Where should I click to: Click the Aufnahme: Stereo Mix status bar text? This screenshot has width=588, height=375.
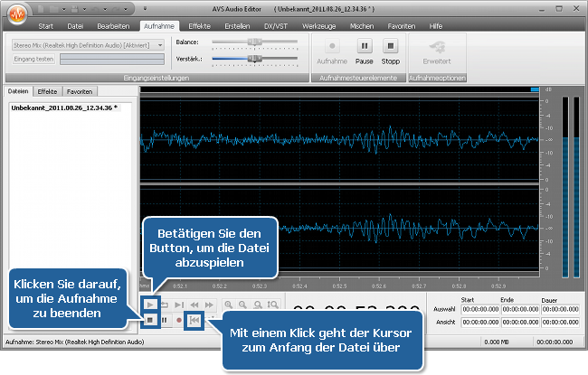tap(74, 342)
